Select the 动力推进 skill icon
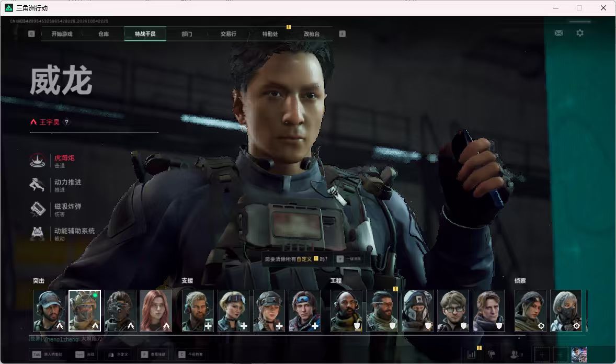This screenshot has height=364, width=616. 38,185
